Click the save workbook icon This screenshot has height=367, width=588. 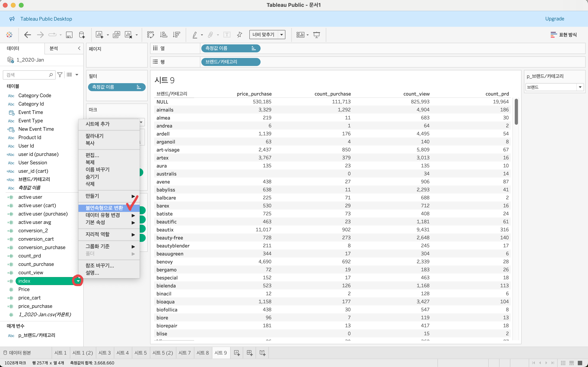pos(69,35)
